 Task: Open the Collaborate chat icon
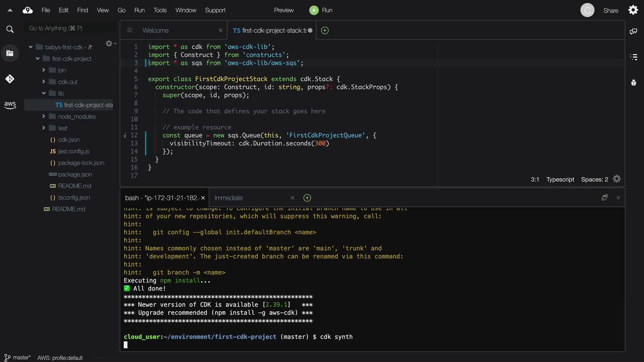[x=633, y=32]
